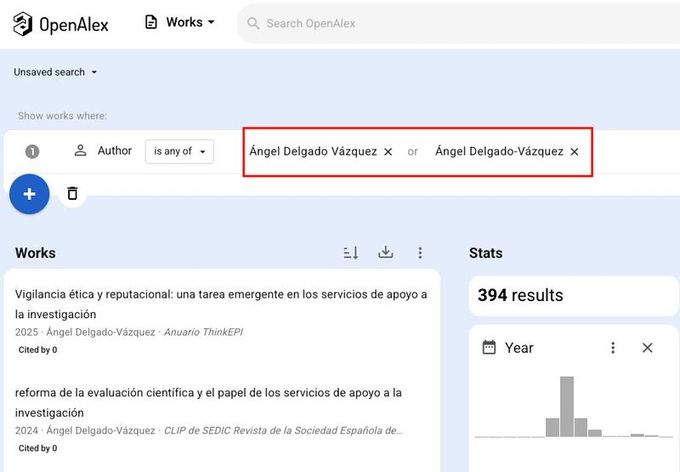Download results with the export icon
Viewport: 680px width, 472px height.
(386, 252)
